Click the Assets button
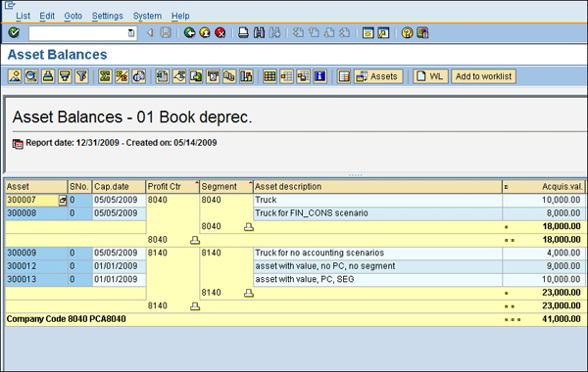Screen dimensions: 588x372 [378, 76]
